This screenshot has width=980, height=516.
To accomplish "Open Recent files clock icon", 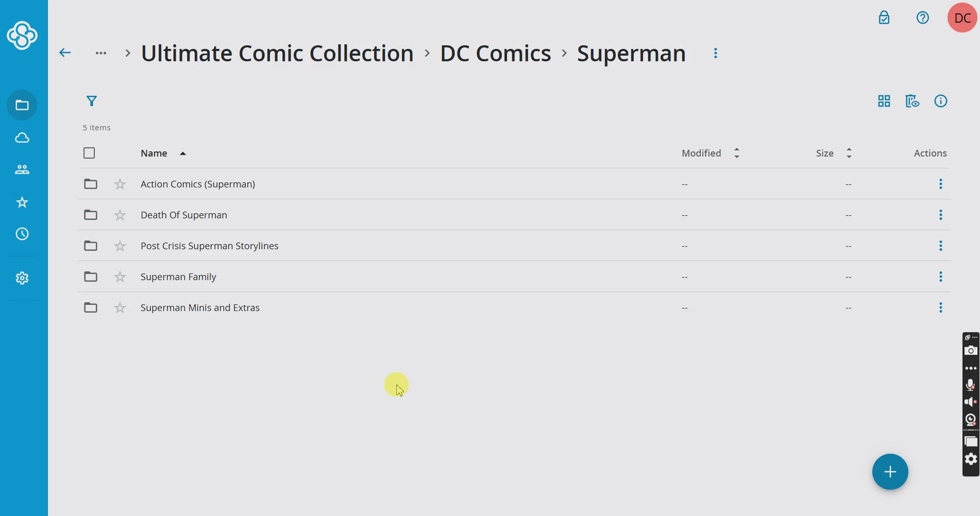I will pyautogui.click(x=22, y=234).
